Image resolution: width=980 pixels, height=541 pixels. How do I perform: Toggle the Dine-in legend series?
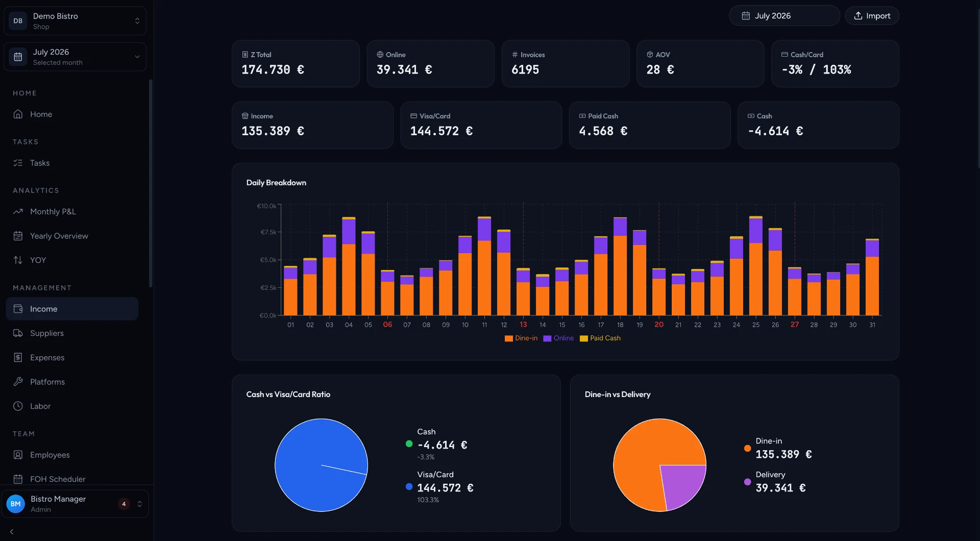pos(521,338)
